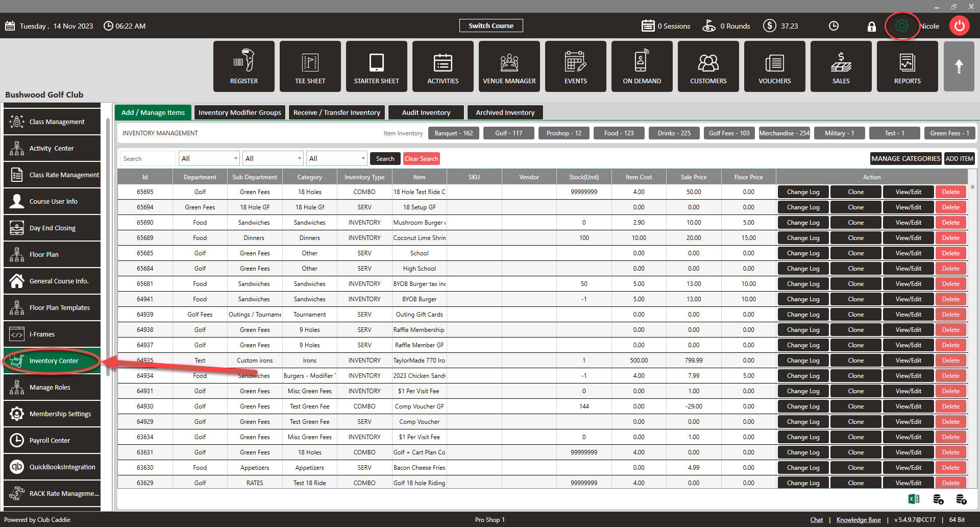This screenshot has height=527, width=980.
Task: Open I-Frames in the sidebar
Action: click(x=52, y=334)
